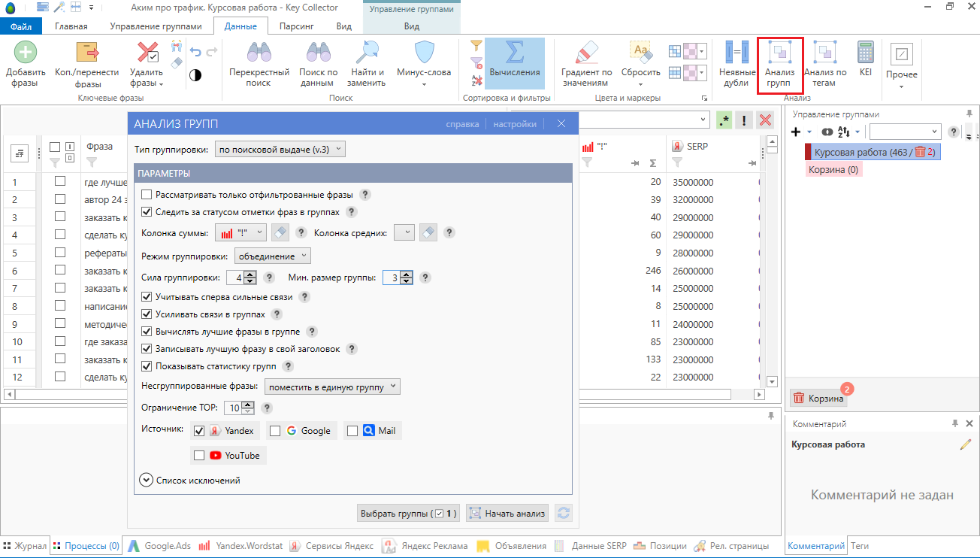
Task: Open the Анализ по тегам tool
Action: pos(825,53)
